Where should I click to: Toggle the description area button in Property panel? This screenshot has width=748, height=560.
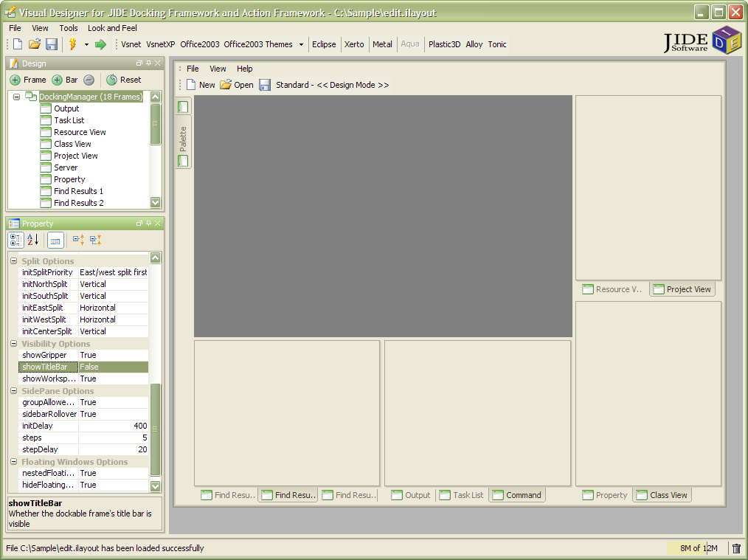(x=55, y=240)
